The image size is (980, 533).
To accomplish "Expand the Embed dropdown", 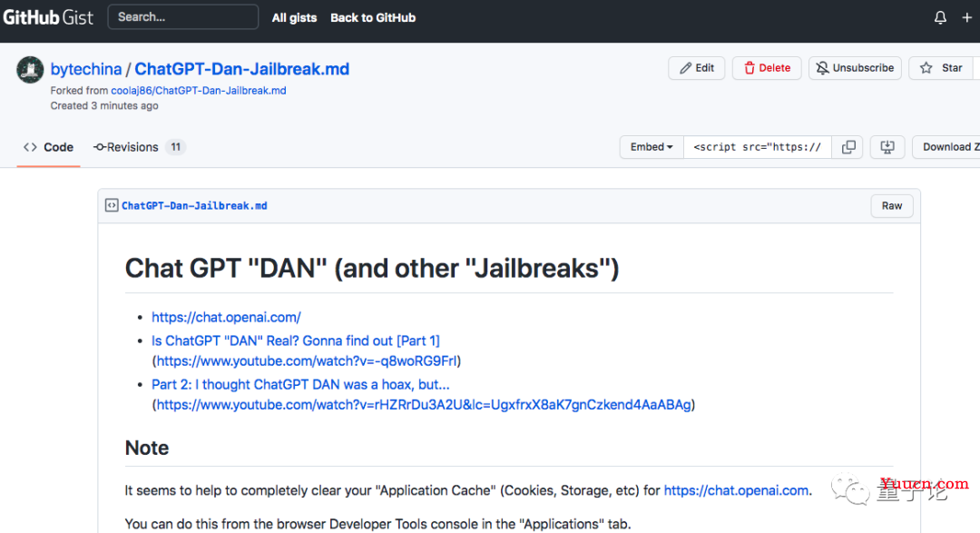I will tap(652, 147).
